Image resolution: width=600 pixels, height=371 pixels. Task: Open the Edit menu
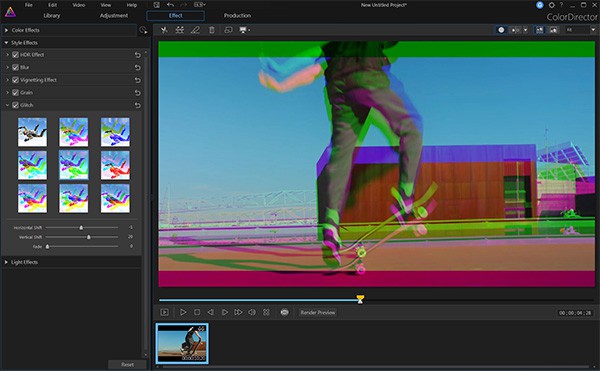(x=52, y=5)
